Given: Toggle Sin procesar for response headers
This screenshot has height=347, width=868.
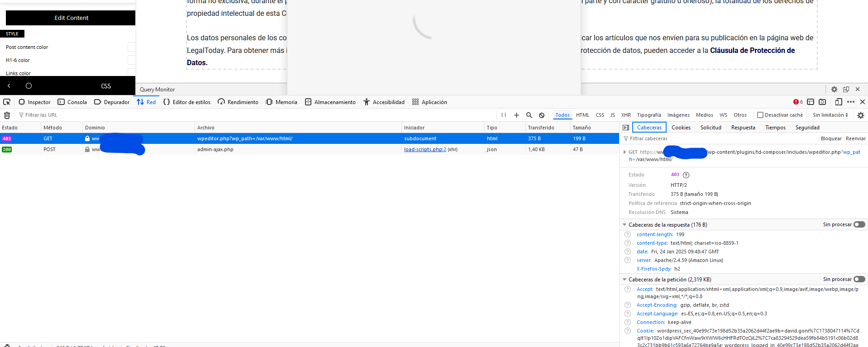Looking at the screenshot, I should [859, 224].
